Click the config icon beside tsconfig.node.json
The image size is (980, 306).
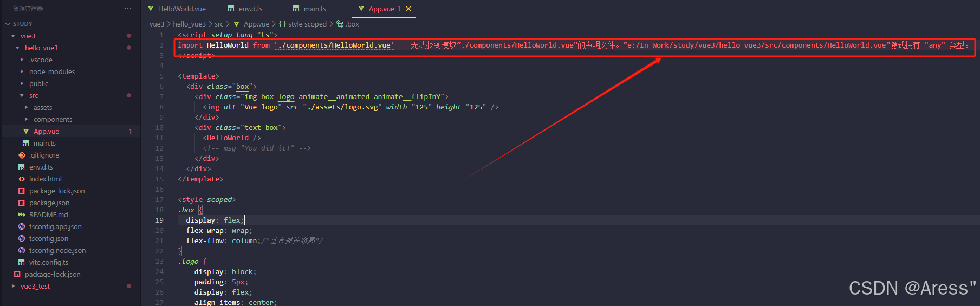click(x=22, y=250)
